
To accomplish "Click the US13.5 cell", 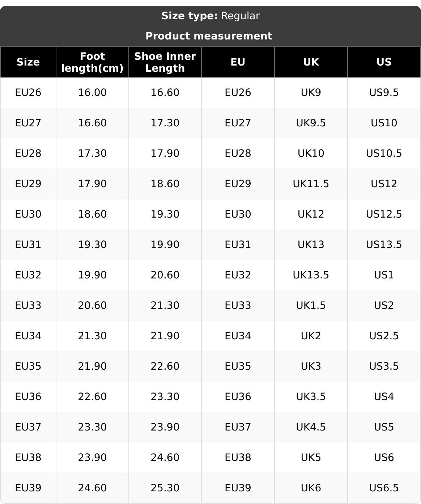I will pos(384,245).
